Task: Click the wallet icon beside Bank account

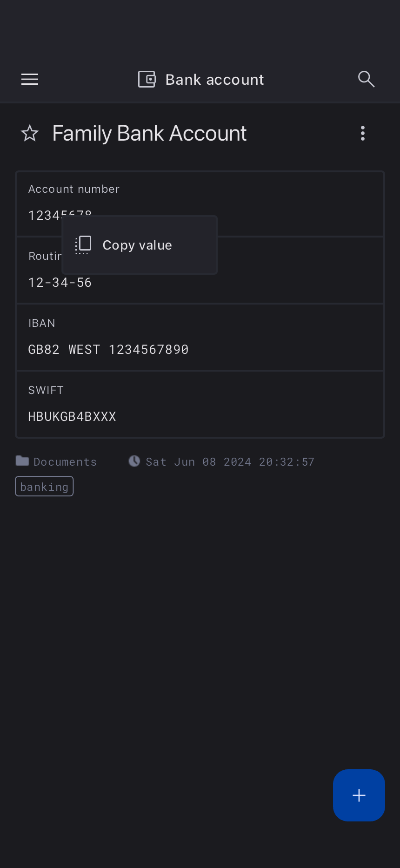Action: click(147, 80)
